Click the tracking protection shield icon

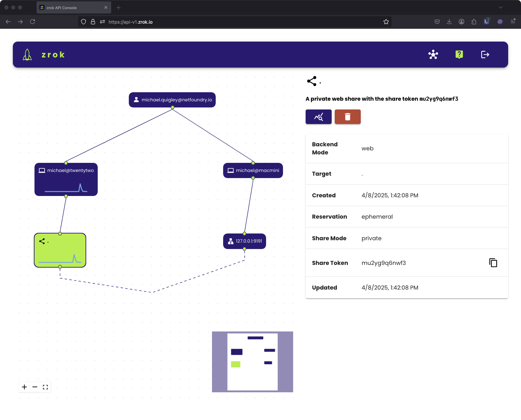coord(84,22)
